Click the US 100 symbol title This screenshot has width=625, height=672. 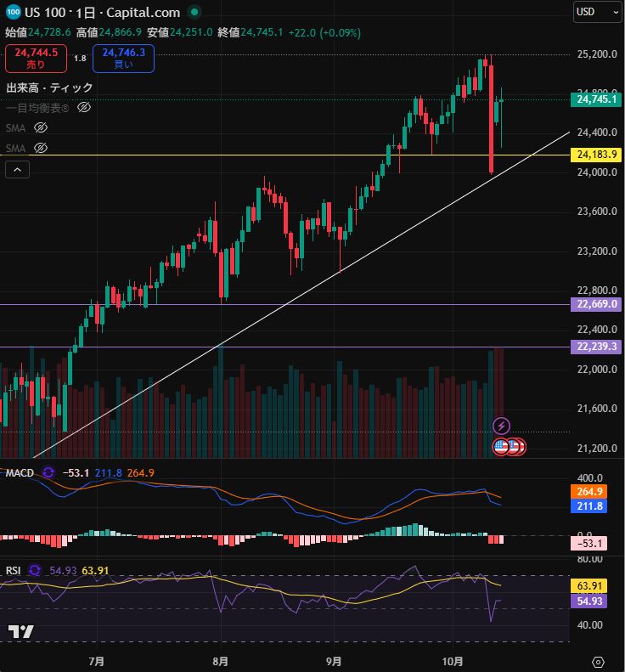56,13
